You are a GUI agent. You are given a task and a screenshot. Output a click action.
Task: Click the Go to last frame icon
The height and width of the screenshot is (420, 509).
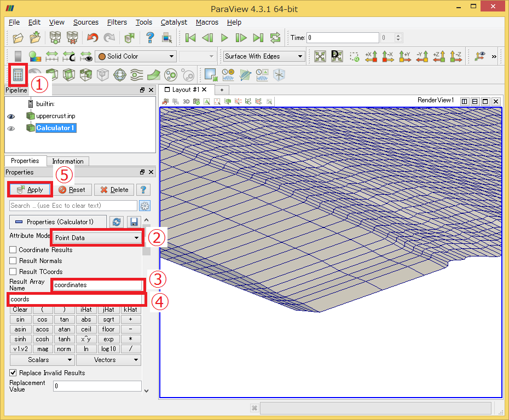[258, 38]
